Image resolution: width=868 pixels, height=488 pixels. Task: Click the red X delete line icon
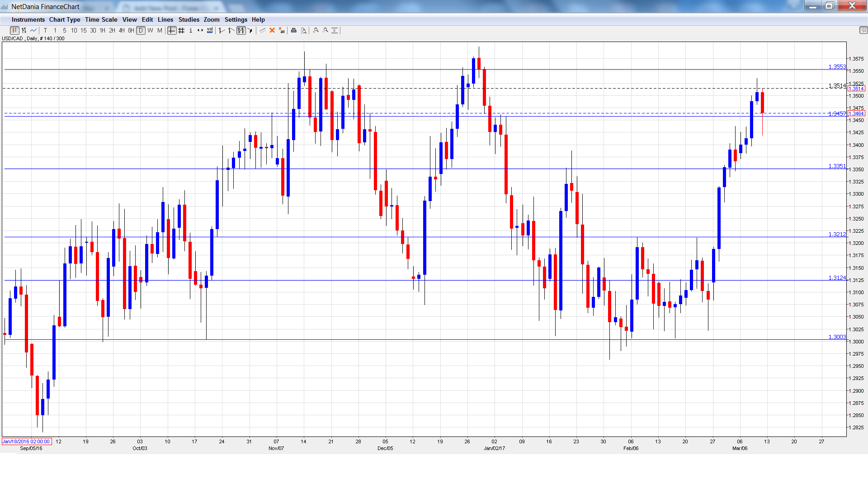(272, 31)
